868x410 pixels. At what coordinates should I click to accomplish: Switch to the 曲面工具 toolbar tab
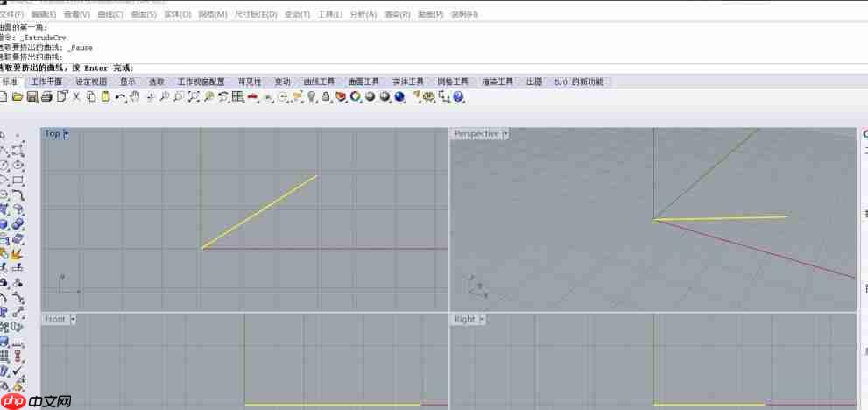(x=363, y=81)
